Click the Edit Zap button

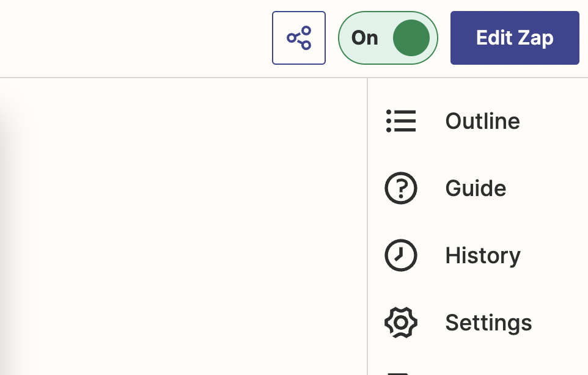click(x=515, y=38)
